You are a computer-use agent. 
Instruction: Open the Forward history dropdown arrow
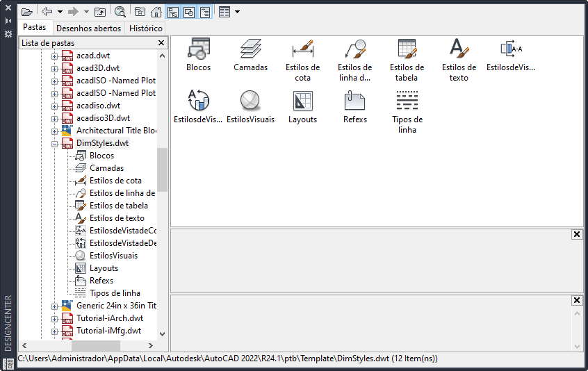pyautogui.click(x=86, y=12)
